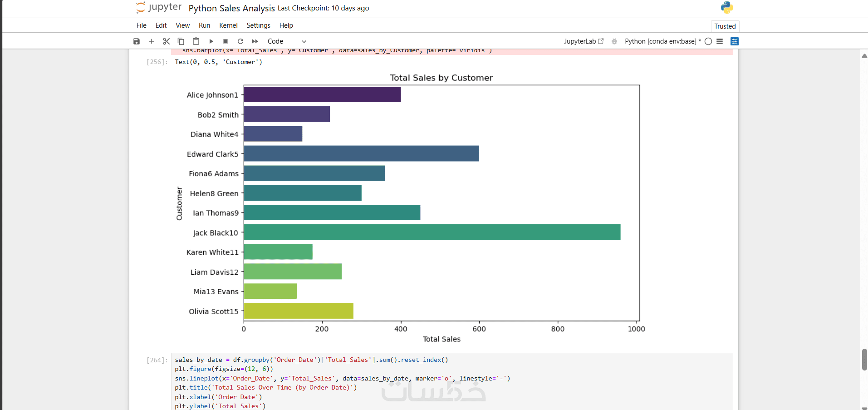Toggle the table of contents sidebar icon
Screen dimensions: 868x410
point(735,41)
